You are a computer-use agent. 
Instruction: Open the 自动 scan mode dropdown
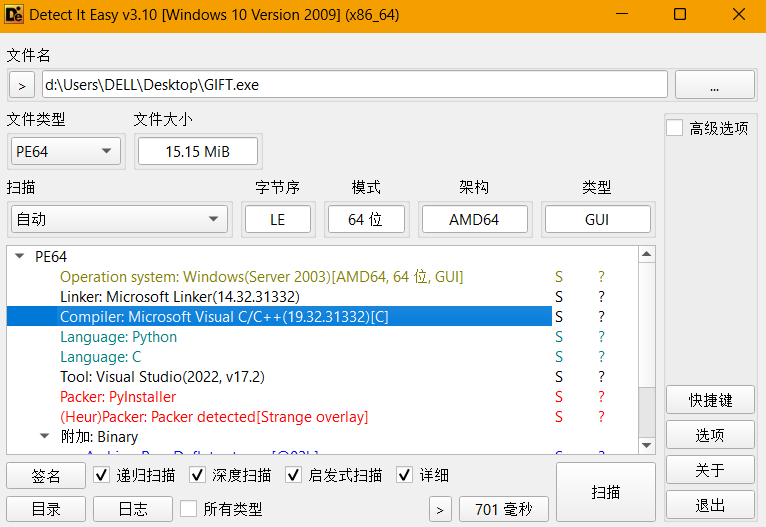click(119, 219)
